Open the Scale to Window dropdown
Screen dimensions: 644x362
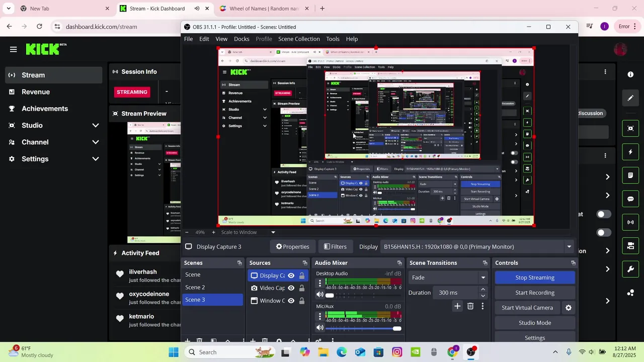[248, 232]
